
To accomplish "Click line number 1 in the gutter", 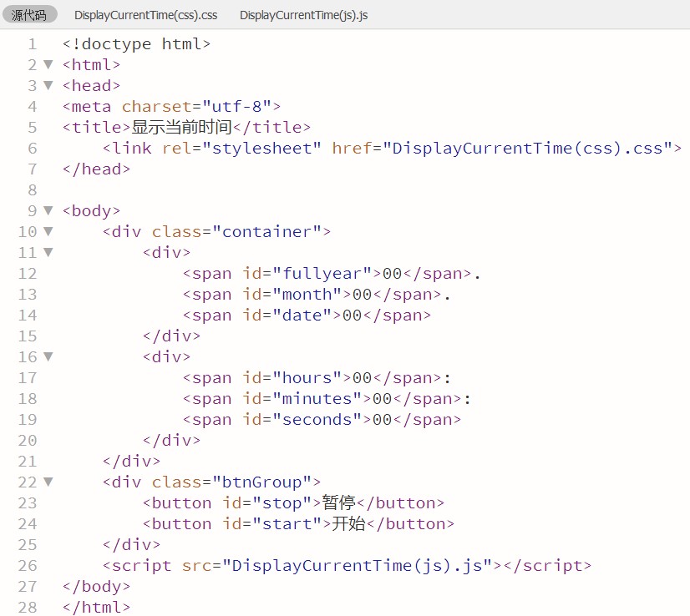I will tap(33, 44).
